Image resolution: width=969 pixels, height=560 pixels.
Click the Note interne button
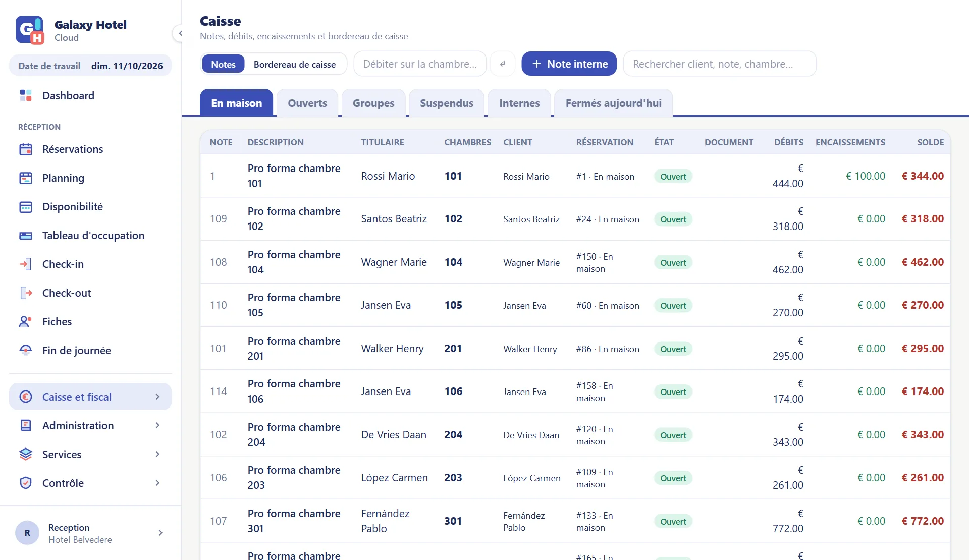[x=569, y=64]
